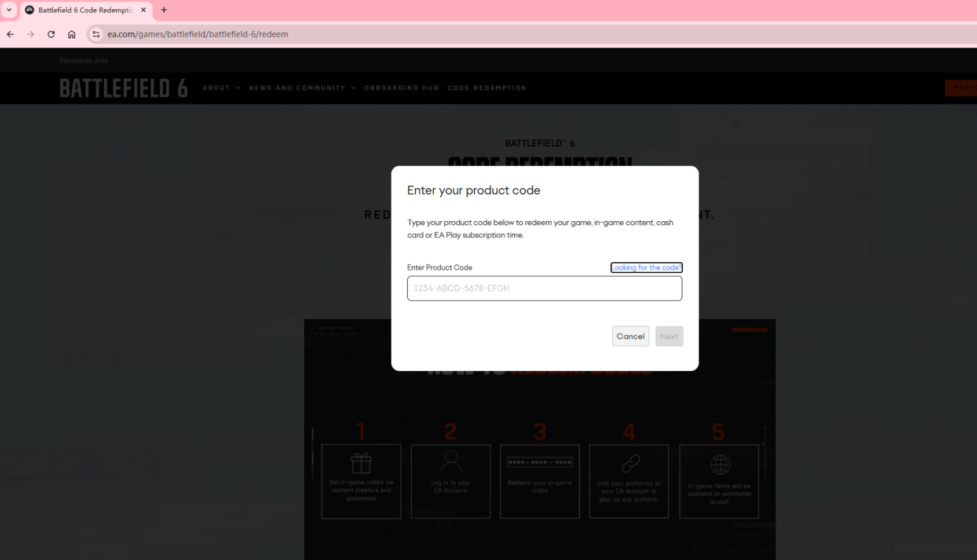The height and width of the screenshot is (560, 977).
Task: Open site information icon in address bar
Action: click(96, 34)
